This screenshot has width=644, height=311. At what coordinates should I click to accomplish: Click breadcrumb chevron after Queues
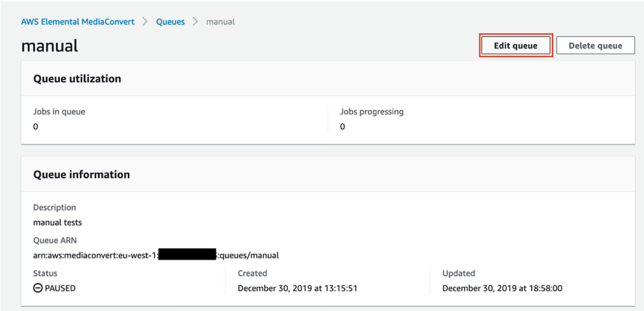[195, 22]
